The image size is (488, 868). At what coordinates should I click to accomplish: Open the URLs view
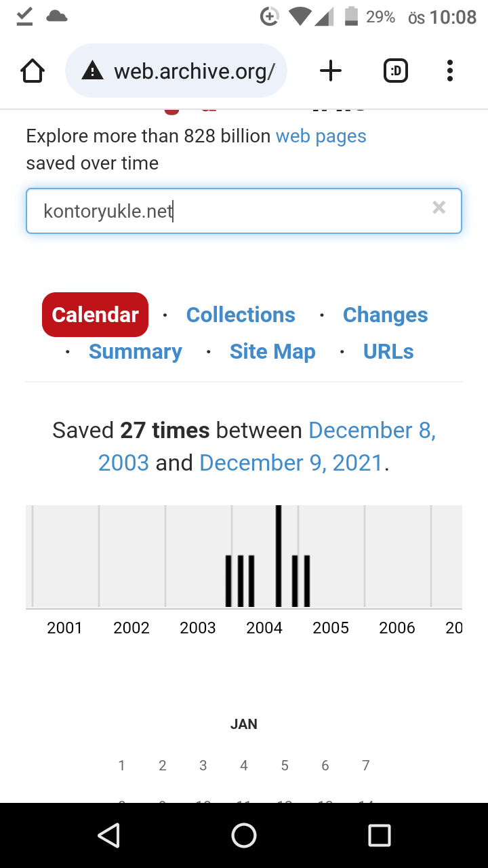(x=388, y=351)
